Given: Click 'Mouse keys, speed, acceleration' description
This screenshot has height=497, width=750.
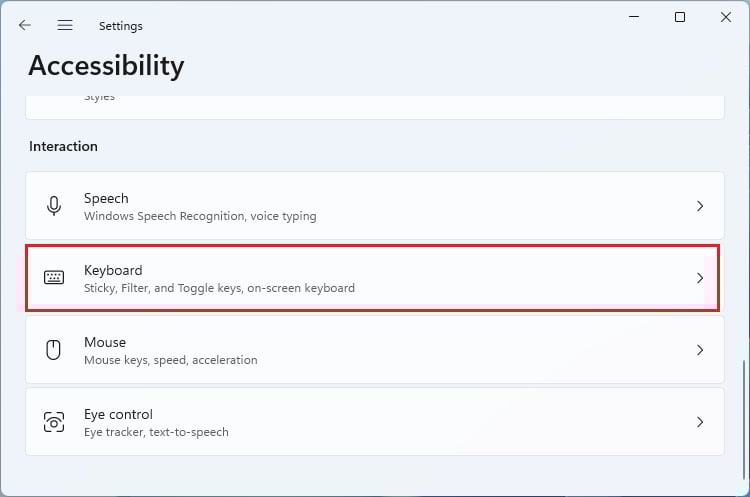Looking at the screenshot, I should (171, 360).
